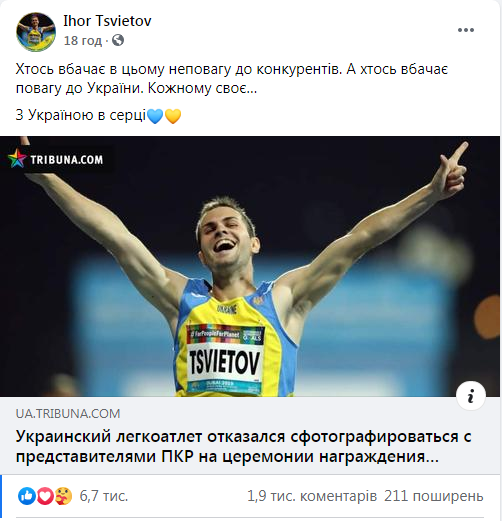Viewport: 502px width, 521px height.
Task: Open the 1,9 тис. коментарів comments
Action: coord(312,496)
